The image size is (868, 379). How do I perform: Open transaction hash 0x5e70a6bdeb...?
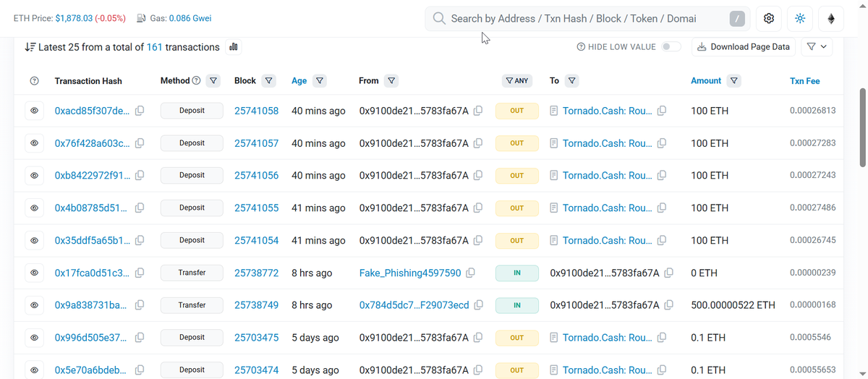point(92,370)
